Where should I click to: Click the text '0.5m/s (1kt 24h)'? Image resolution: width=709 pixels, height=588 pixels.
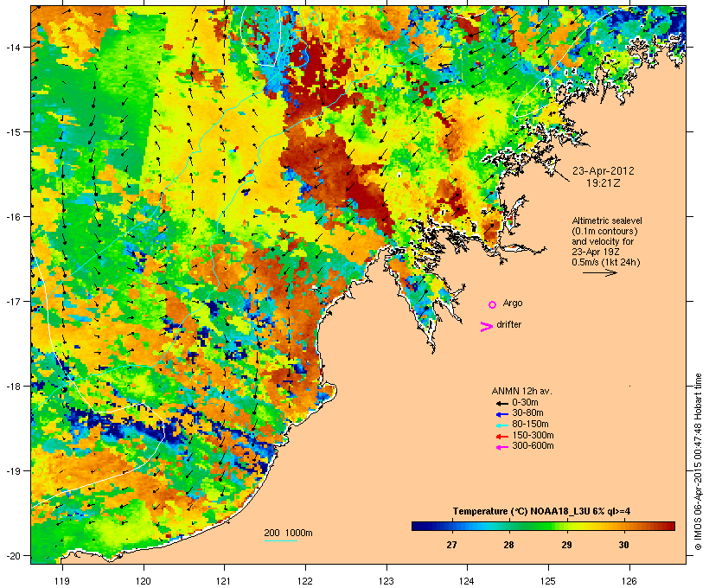click(606, 262)
